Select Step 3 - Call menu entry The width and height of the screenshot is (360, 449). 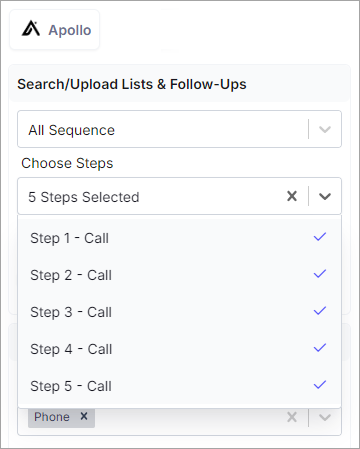180,312
